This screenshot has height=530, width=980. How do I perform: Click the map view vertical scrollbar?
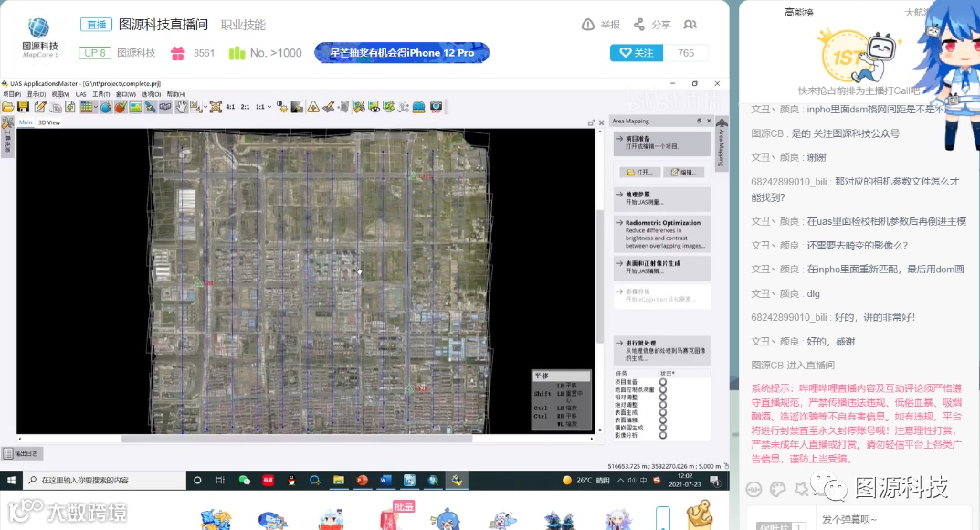(600, 276)
